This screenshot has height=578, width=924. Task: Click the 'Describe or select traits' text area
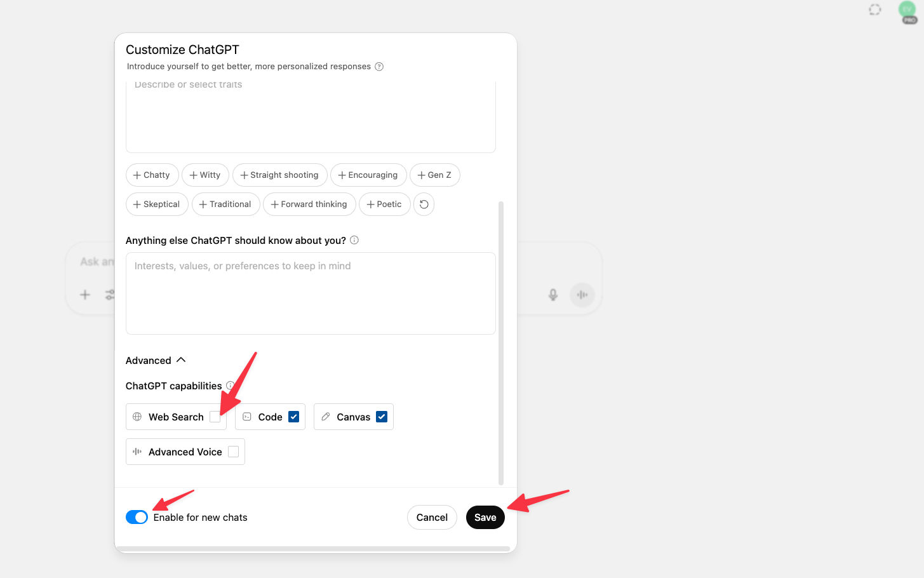click(311, 118)
